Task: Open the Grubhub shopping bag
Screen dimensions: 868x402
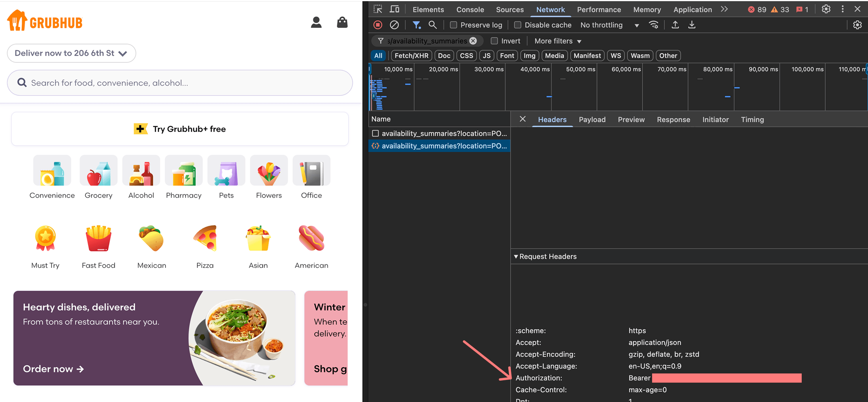Action: pyautogui.click(x=342, y=22)
